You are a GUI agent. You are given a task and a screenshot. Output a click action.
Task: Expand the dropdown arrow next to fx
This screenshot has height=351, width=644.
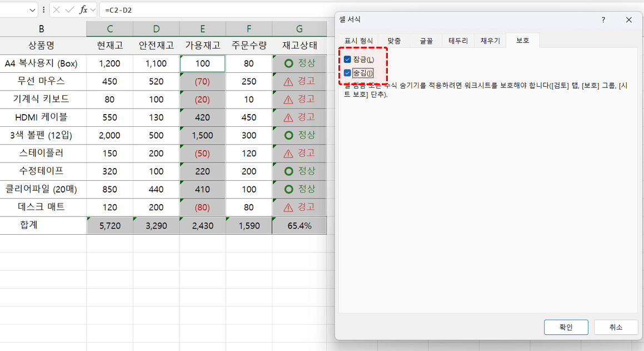(93, 10)
